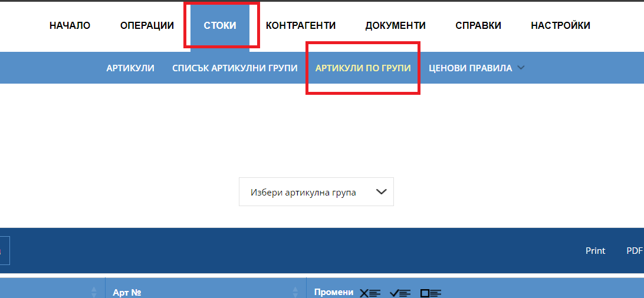This screenshot has width=644, height=298.
Task: Click the Промени column header label
Action: (x=334, y=292)
